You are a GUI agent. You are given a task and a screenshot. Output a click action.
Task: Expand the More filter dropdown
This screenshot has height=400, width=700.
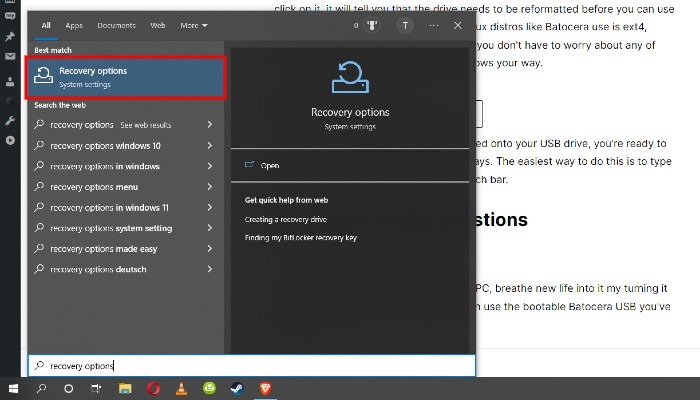pyautogui.click(x=194, y=25)
